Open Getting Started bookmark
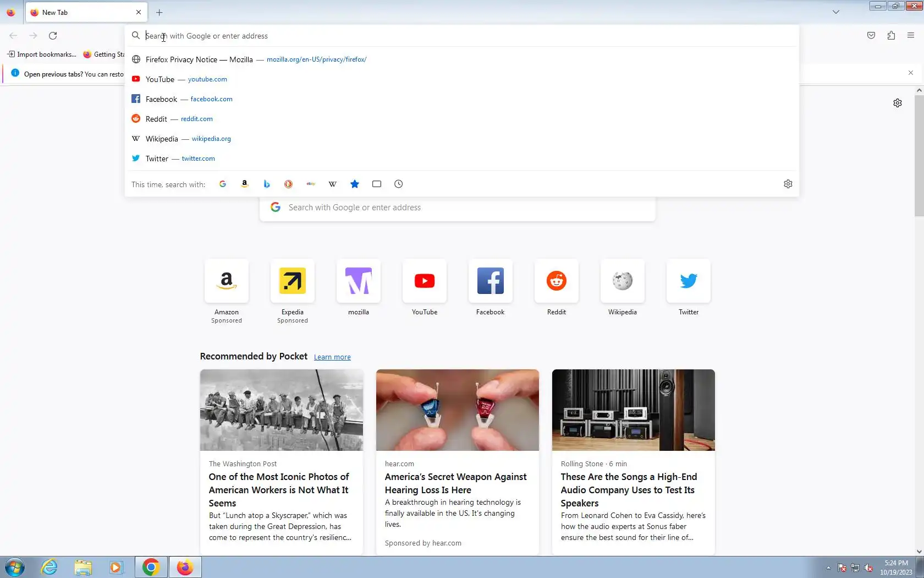The width and height of the screenshot is (924, 578). coord(103,54)
